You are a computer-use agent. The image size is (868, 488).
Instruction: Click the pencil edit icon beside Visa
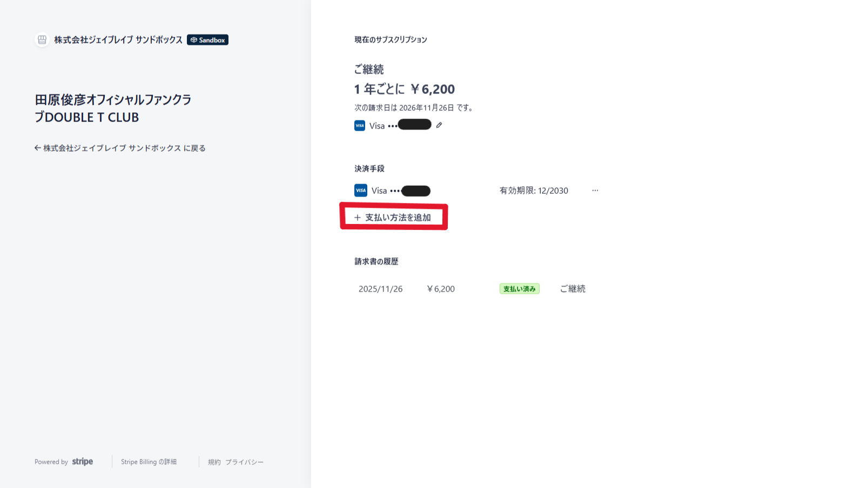point(439,125)
